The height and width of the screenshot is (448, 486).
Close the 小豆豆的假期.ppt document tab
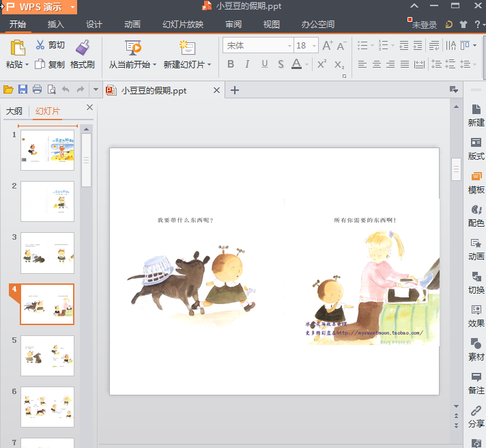pyautogui.click(x=216, y=90)
